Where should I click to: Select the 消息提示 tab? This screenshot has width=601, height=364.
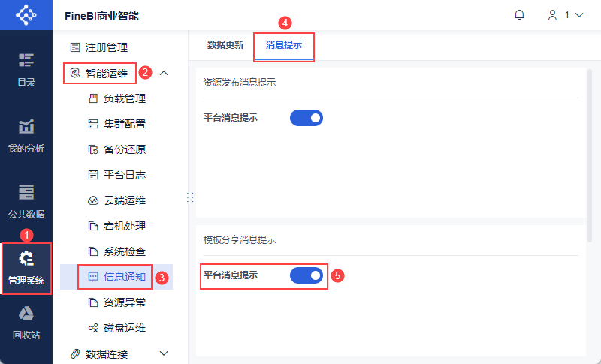(284, 45)
